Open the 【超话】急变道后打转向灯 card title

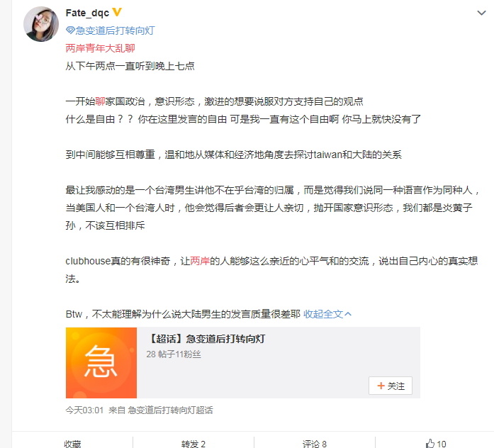pyautogui.click(x=206, y=339)
